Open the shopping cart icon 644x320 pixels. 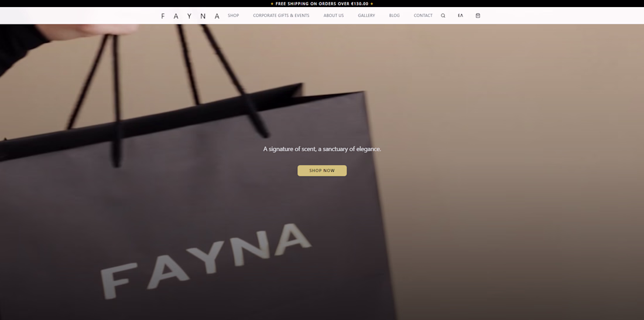pyautogui.click(x=478, y=16)
